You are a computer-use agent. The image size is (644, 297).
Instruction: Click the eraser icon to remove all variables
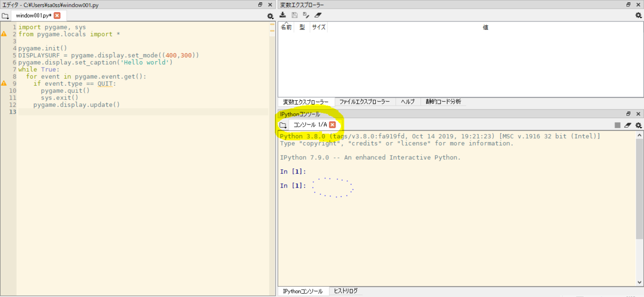(x=318, y=16)
